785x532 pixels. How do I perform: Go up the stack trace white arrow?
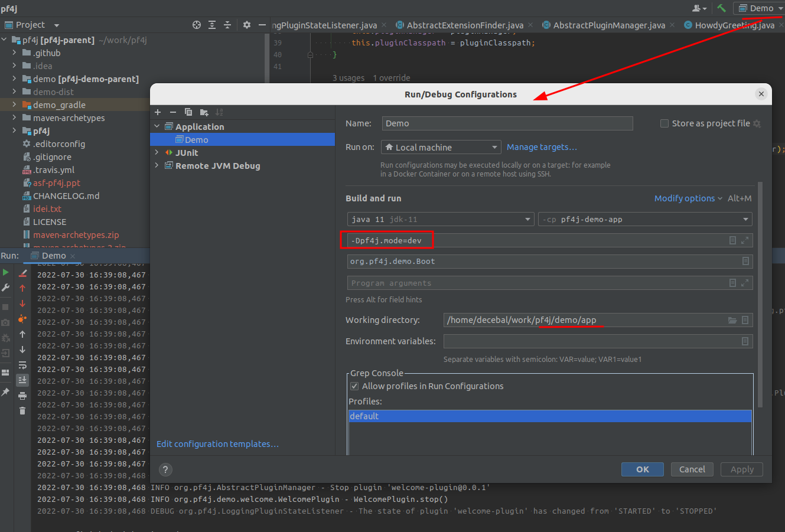[x=22, y=334]
